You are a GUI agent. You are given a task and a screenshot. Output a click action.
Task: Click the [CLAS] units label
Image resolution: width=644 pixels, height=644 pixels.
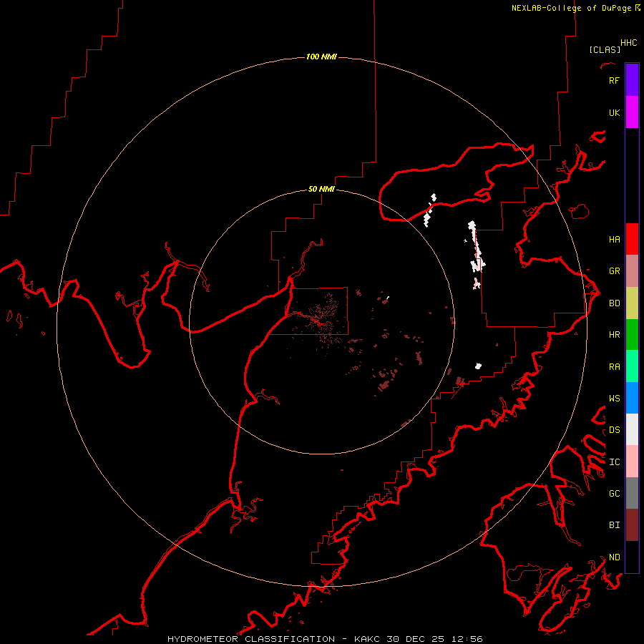click(605, 50)
